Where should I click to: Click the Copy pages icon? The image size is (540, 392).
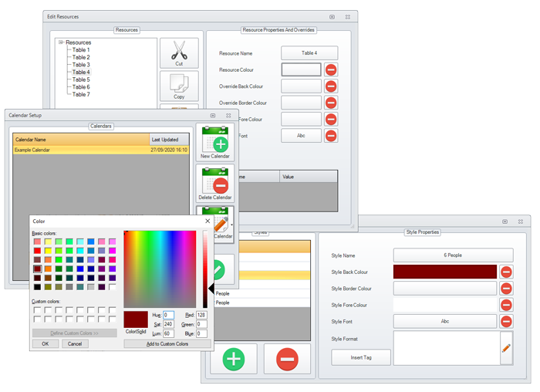pos(179,85)
